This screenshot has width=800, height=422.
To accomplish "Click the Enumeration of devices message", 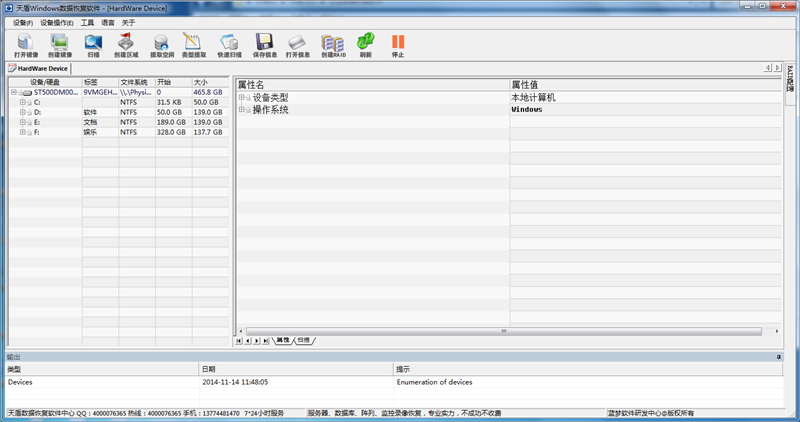I will 434,382.
